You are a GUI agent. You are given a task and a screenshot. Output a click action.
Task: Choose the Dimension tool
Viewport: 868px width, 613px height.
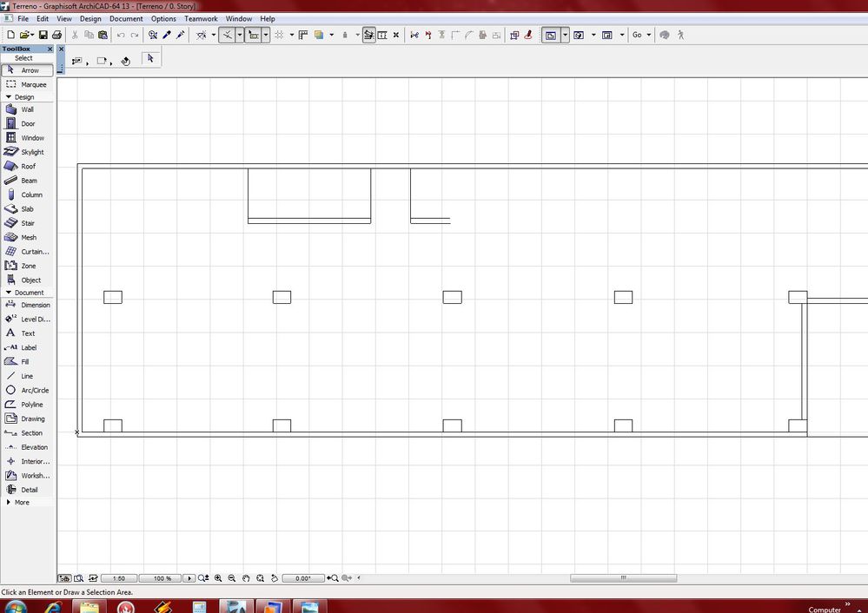click(x=27, y=305)
